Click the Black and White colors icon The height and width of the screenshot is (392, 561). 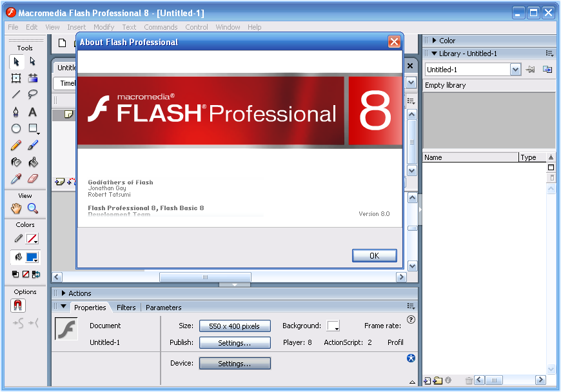point(15,274)
